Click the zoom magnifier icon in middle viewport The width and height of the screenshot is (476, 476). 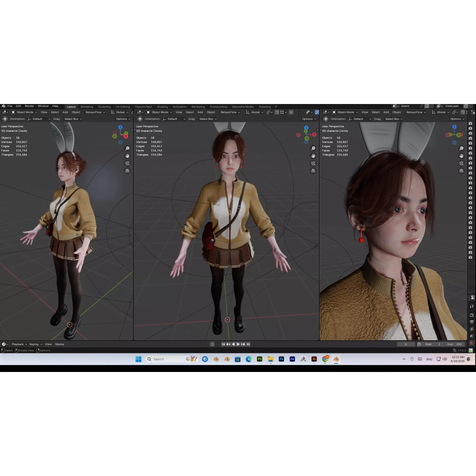point(313,149)
